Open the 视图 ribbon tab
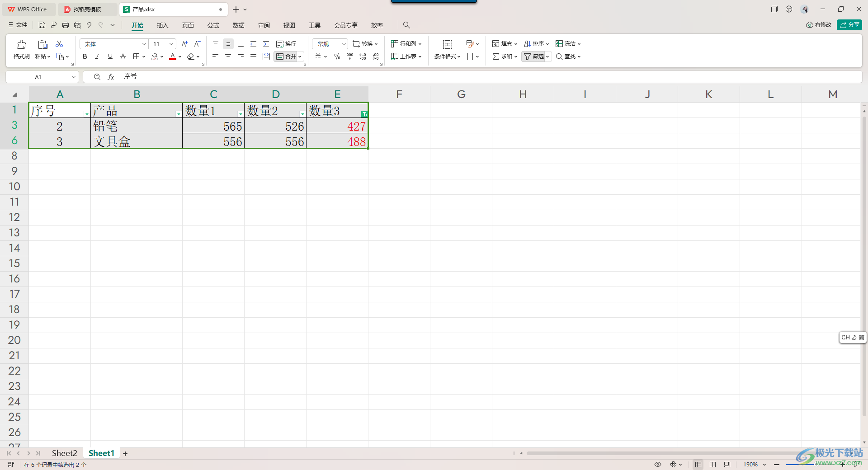 289,25
